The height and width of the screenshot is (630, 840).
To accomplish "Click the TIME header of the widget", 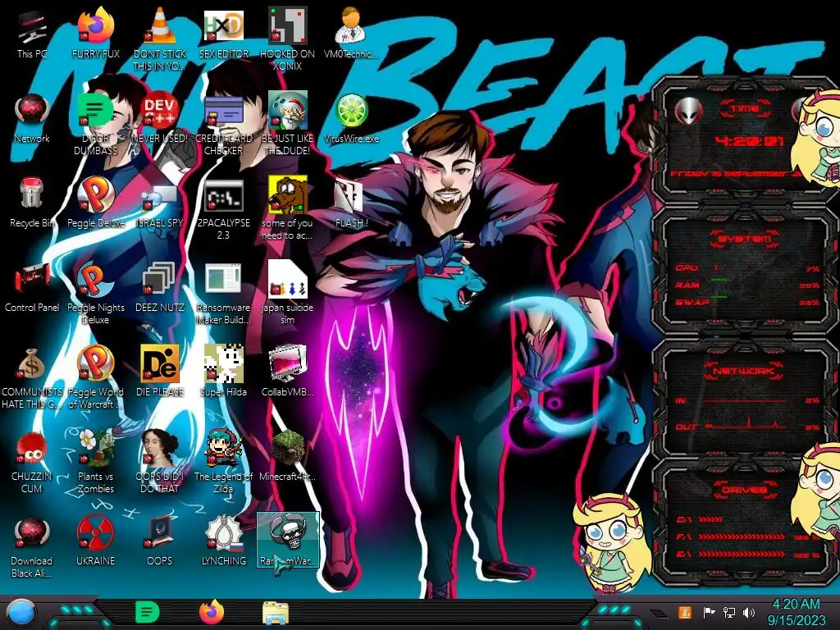I will (x=745, y=108).
